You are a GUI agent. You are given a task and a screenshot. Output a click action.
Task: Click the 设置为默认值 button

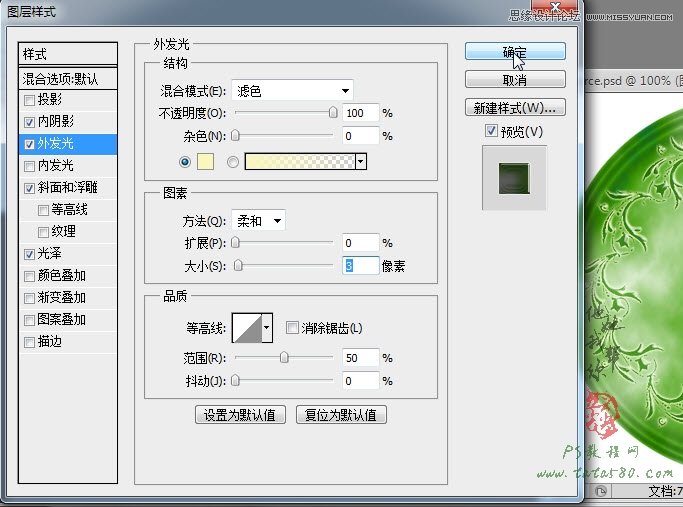click(x=240, y=415)
